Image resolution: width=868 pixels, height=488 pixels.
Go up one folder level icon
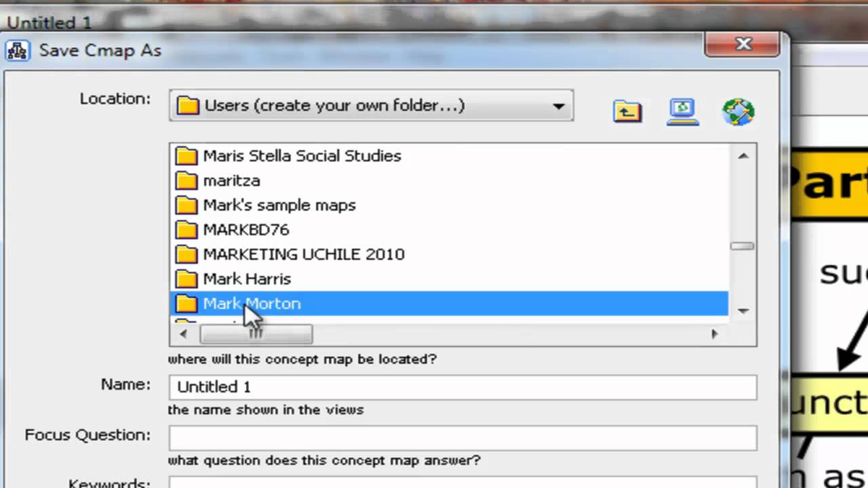pos(627,110)
